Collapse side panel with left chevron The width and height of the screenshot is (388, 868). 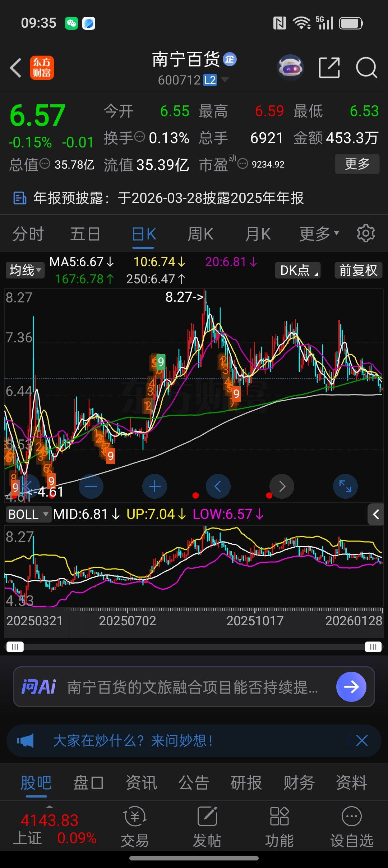(376, 515)
